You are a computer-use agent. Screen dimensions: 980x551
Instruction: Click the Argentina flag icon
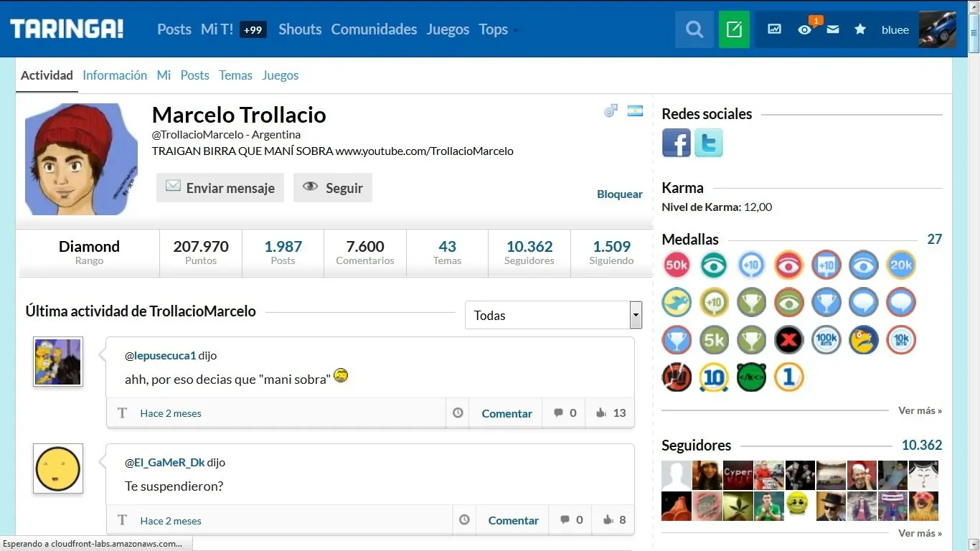[635, 110]
